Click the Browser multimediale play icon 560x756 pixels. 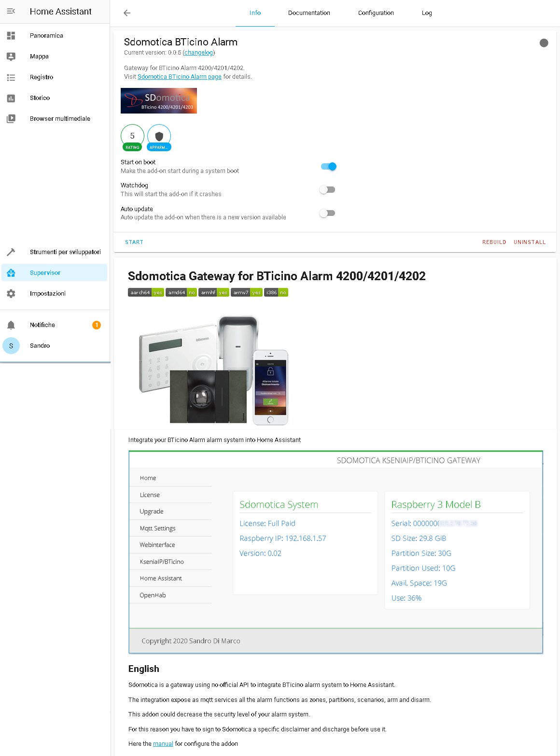[11, 118]
